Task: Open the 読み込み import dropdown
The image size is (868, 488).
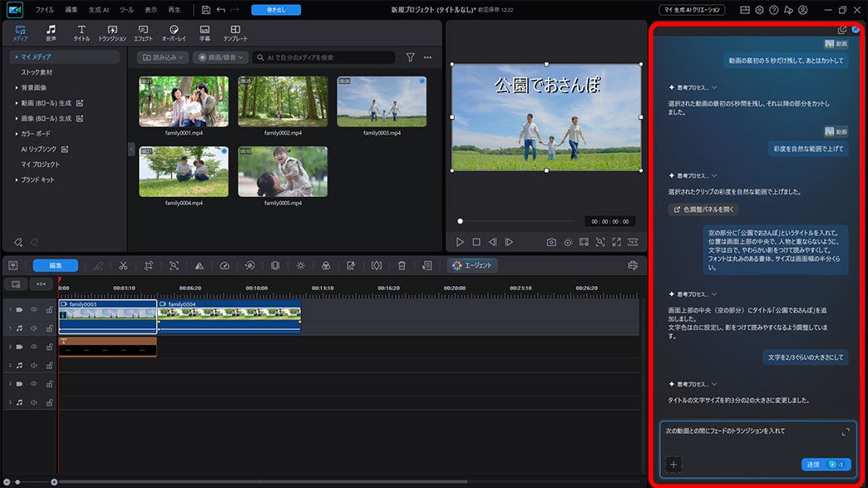Action: point(163,57)
